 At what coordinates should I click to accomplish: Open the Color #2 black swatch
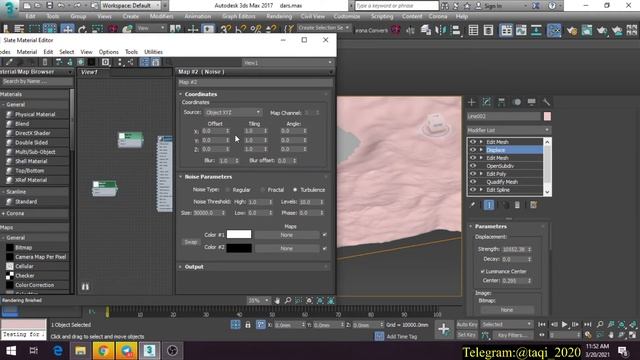pos(239,248)
